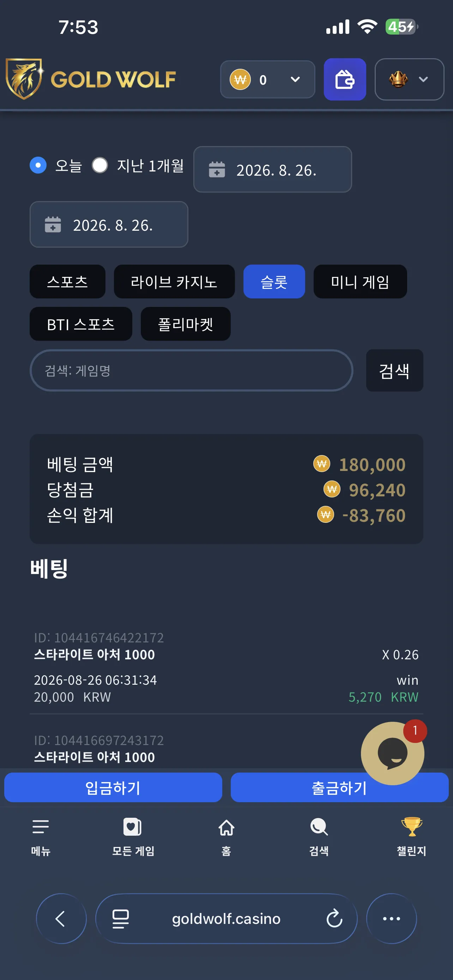
Task: Switch to the 라이브 카지노 tab
Action: [174, 282]
